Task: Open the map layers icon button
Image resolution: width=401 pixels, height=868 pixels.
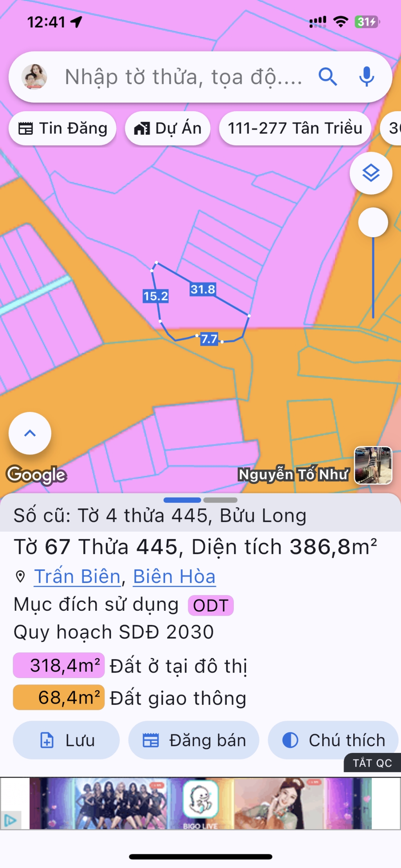Action: click(x=371, y=173)
